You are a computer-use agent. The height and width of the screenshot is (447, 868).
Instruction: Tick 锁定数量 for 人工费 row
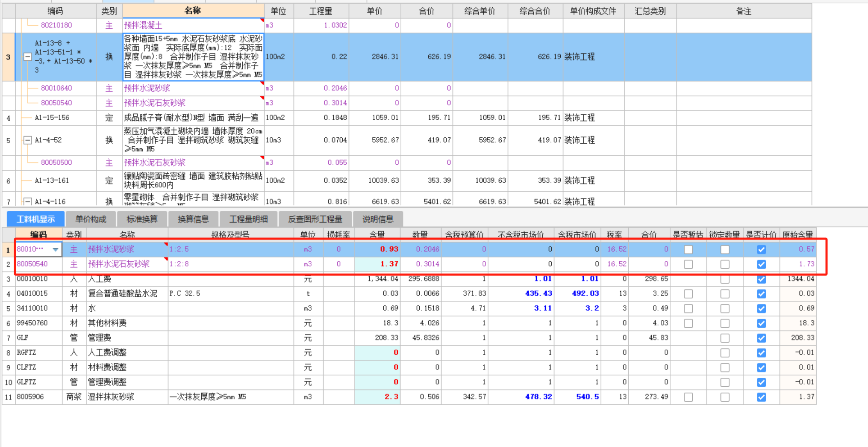725,279
